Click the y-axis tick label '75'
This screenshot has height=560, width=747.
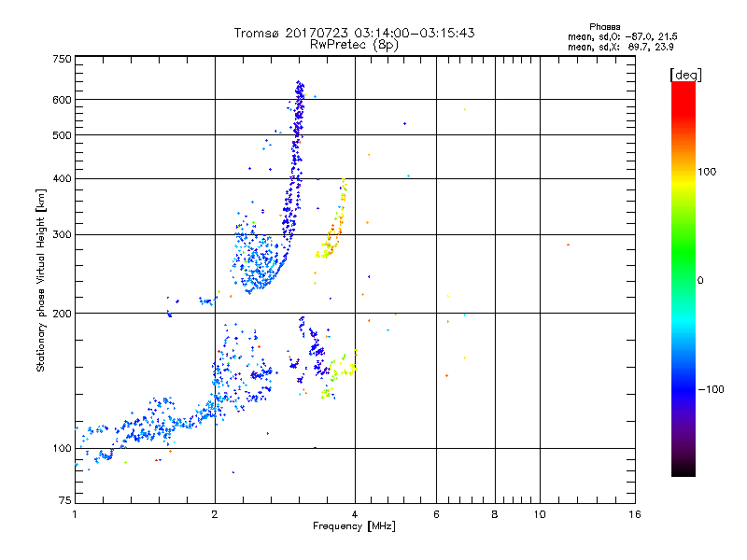click(65, 500)
